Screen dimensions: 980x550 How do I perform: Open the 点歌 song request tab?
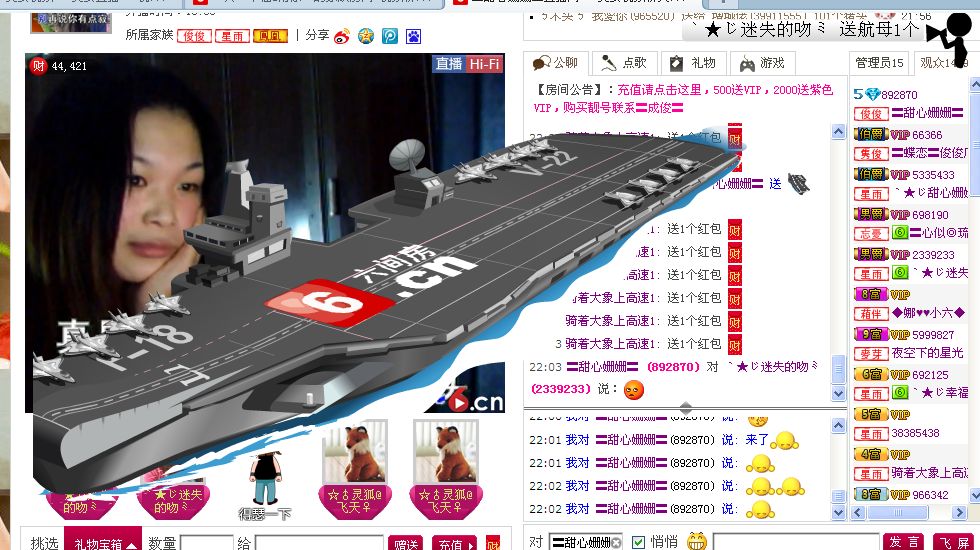point(624,63)
